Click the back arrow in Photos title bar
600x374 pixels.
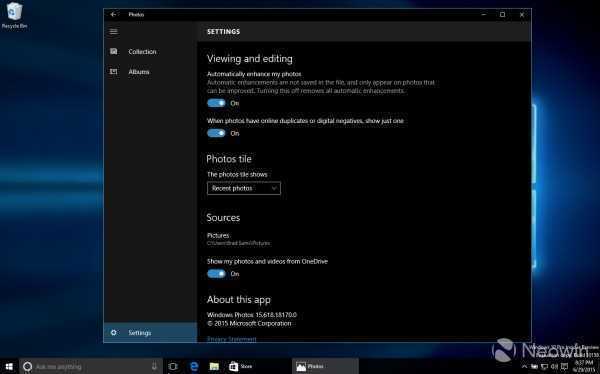point(113,15)
